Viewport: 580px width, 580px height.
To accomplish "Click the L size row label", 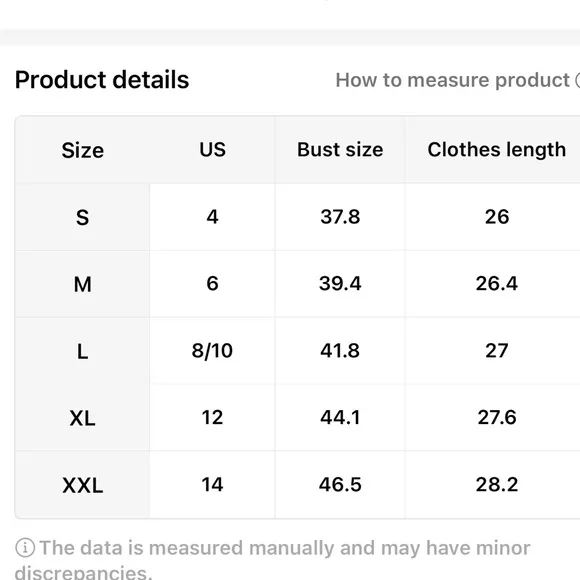I will tap(82, 351).
